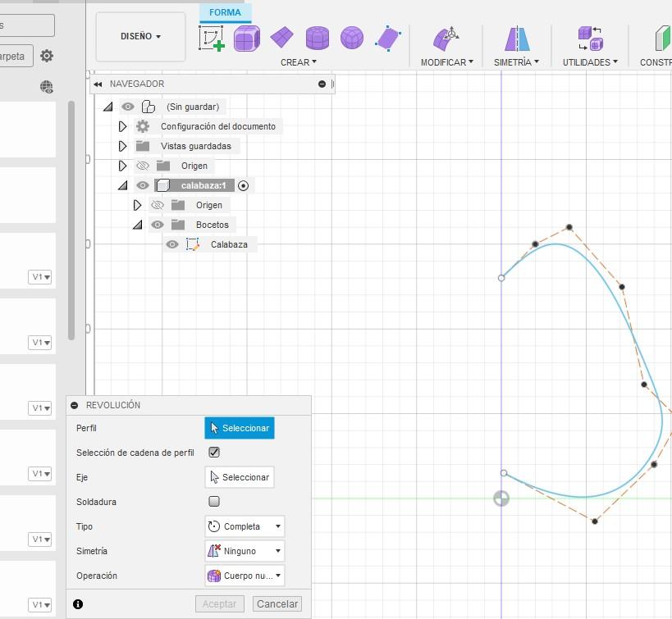Viewport: 672px width, 619px height.
Task: Click the Eje Seleccionar button
Action: [x=240, y=477]
